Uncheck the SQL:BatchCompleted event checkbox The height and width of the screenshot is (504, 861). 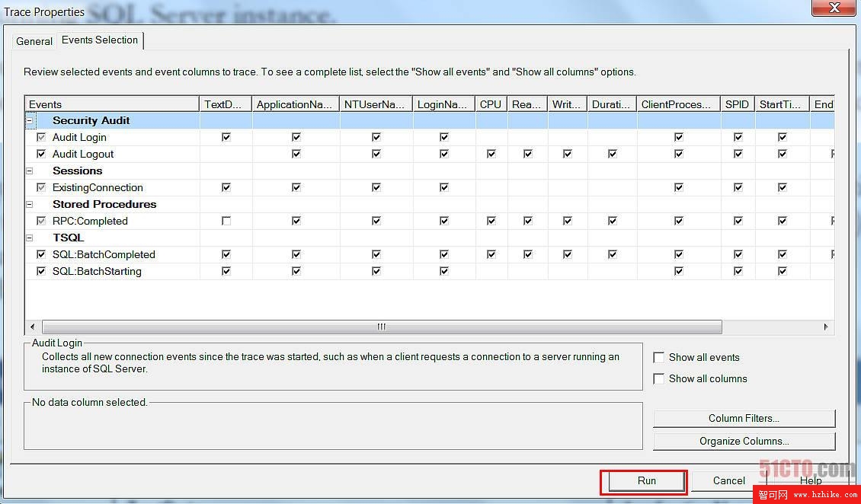(x=41, y=254)
